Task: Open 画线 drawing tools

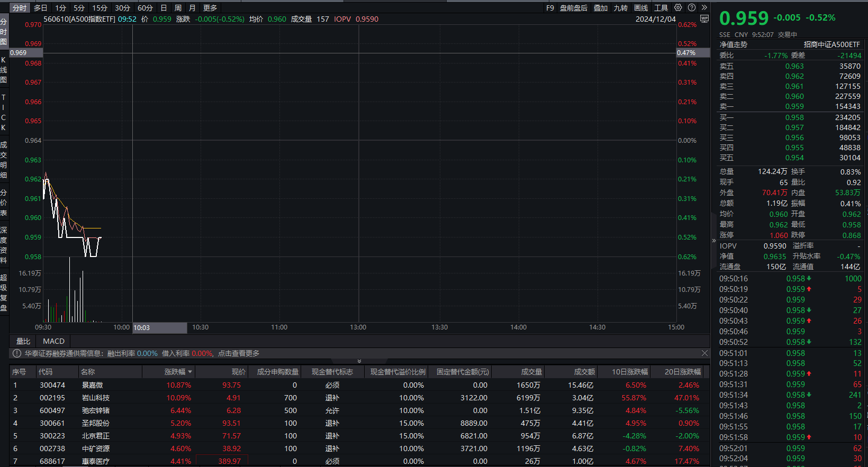Action: click(641, 8)
